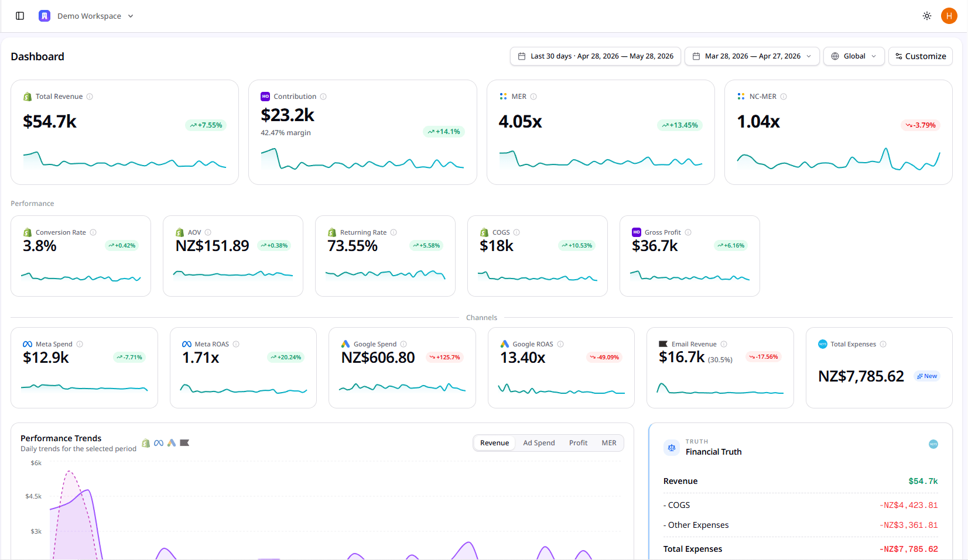
Task: Click the +7.55% badge on Total Revenue
Action: (x=206, y=125)
